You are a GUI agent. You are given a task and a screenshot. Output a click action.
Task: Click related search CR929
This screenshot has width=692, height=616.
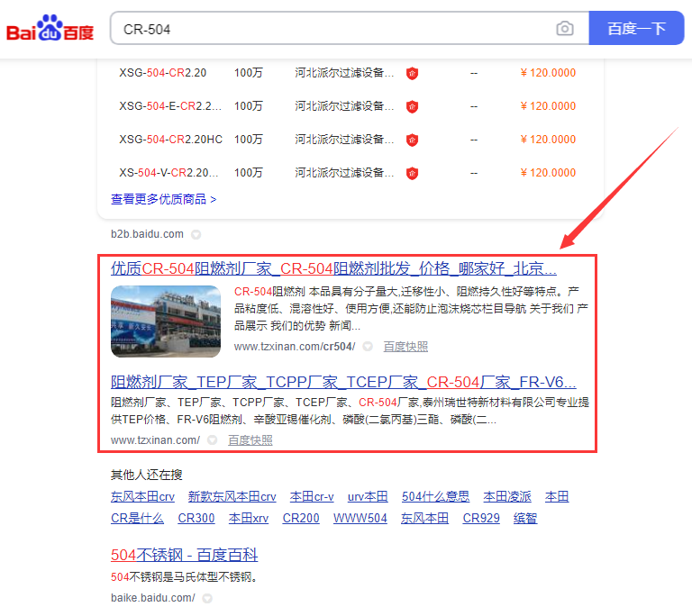(481, 518)
